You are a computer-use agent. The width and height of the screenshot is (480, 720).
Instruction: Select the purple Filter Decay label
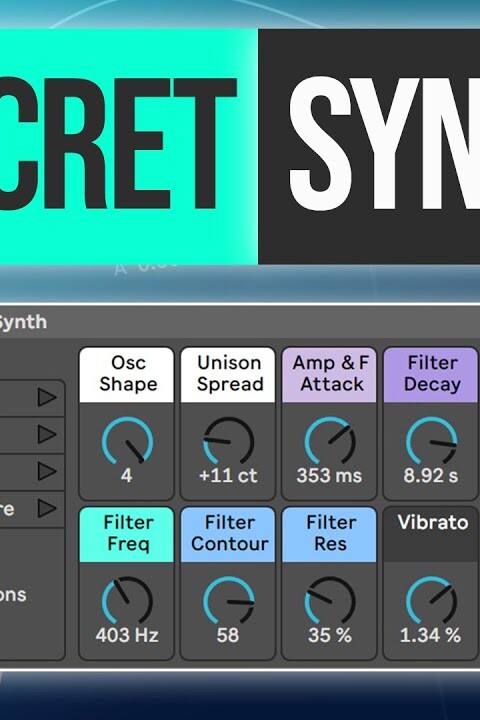[431, 374]
